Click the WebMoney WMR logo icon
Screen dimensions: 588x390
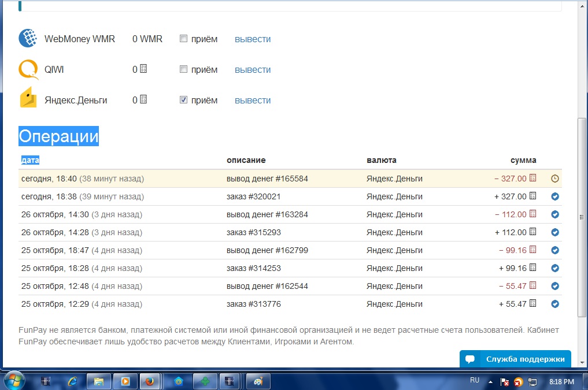28,38
